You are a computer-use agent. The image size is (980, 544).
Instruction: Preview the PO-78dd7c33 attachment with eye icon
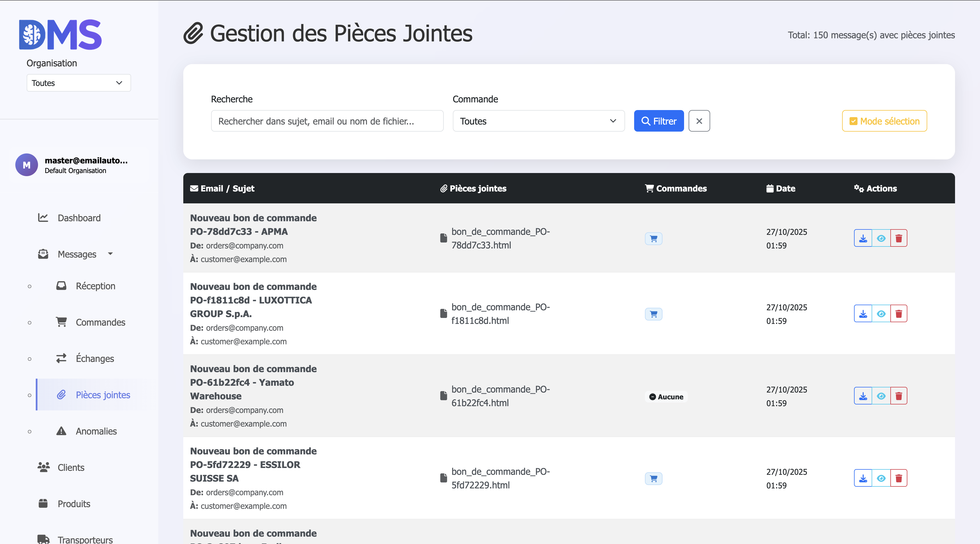[881, 238]
